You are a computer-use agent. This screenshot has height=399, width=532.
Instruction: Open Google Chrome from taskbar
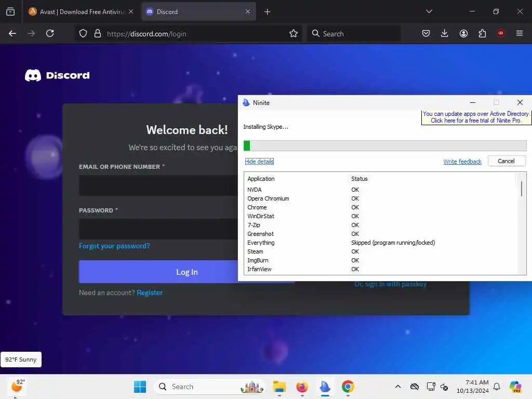[x=348, y=387]
